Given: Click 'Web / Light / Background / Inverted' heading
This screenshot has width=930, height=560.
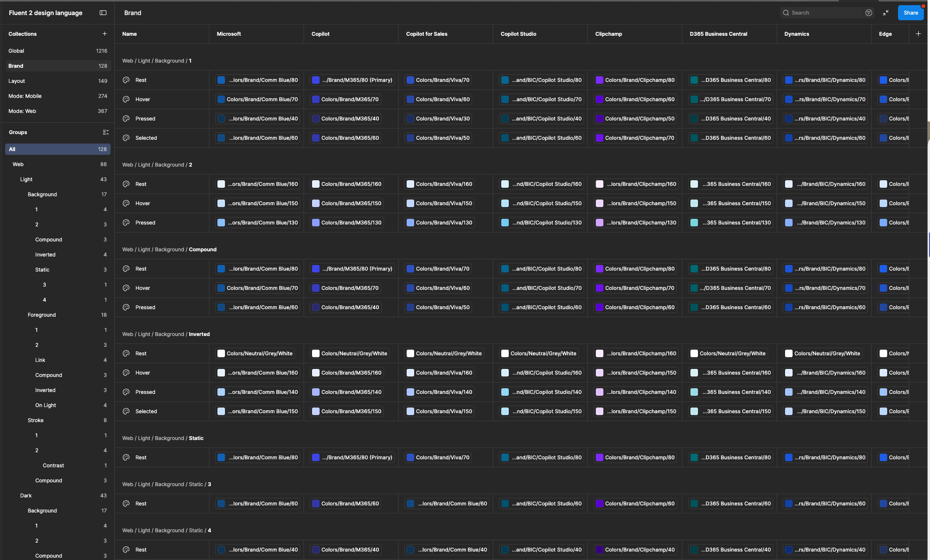Looking at the screenshot, I should pos(166,334).
